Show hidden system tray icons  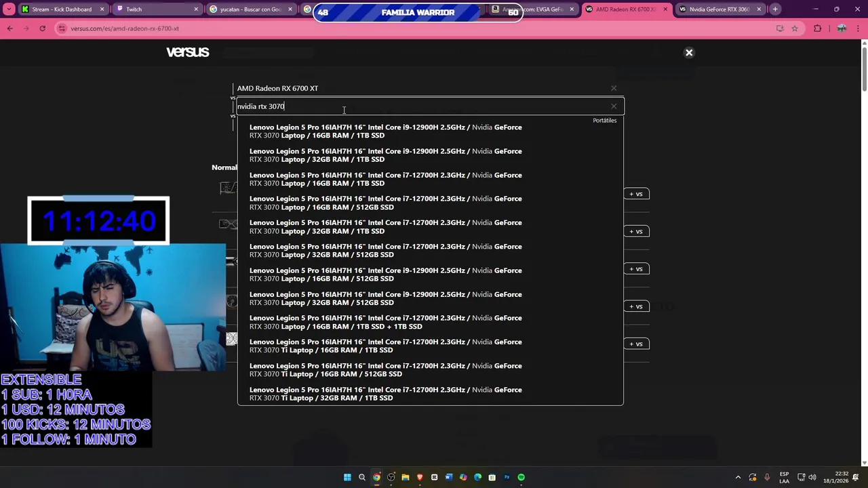(738, 477)
